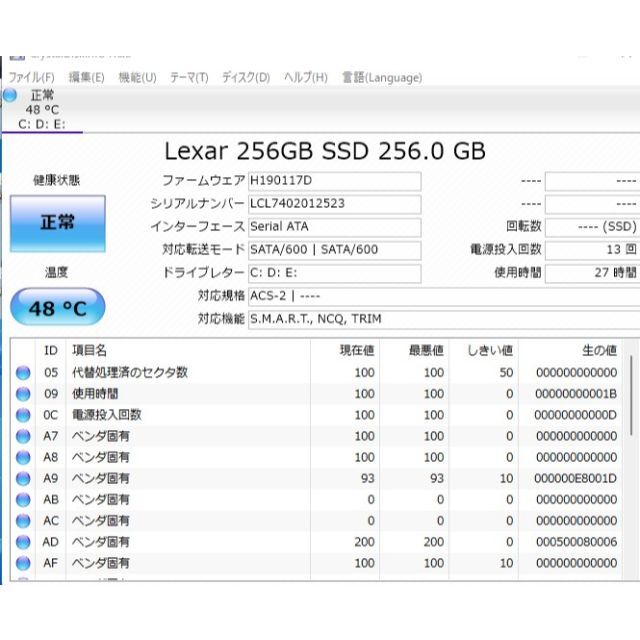Open the 機能(U) menu

pyautogui.click(x=138, y=77)
